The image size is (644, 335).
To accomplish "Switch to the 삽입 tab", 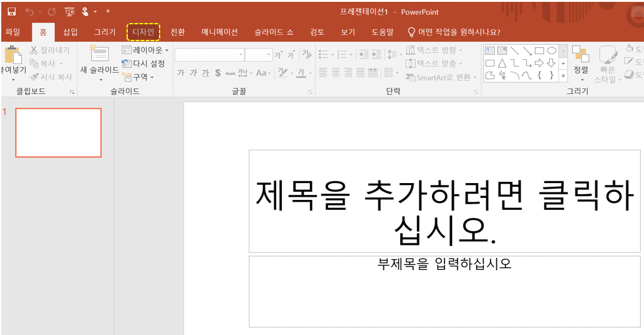I will pyautogui.click(x=70, y=32).
